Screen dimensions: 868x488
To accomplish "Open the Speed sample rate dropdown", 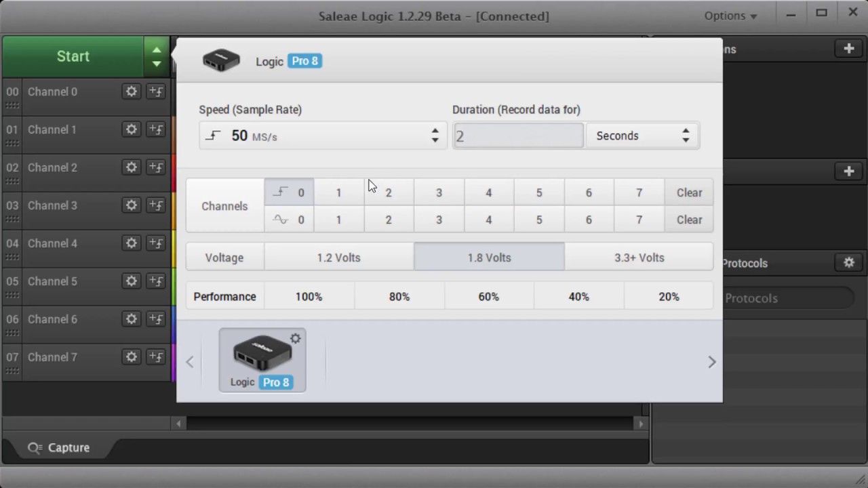I will tap(323, 136).
